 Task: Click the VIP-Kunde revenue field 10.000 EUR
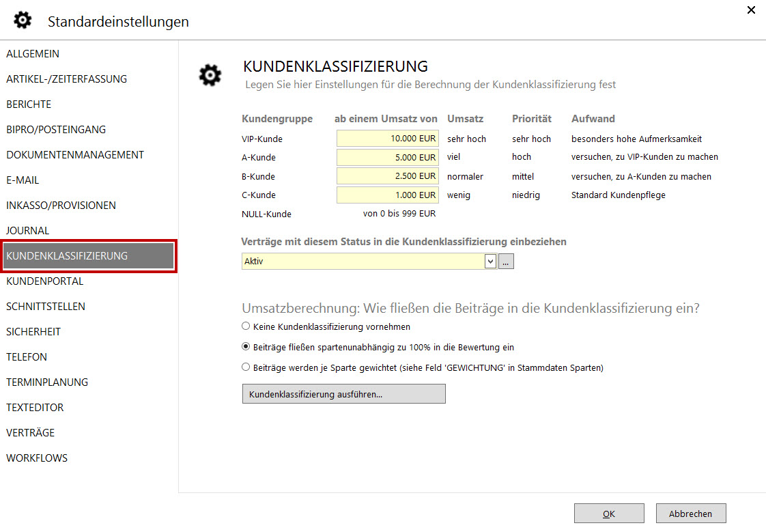[x=388, y=139]
